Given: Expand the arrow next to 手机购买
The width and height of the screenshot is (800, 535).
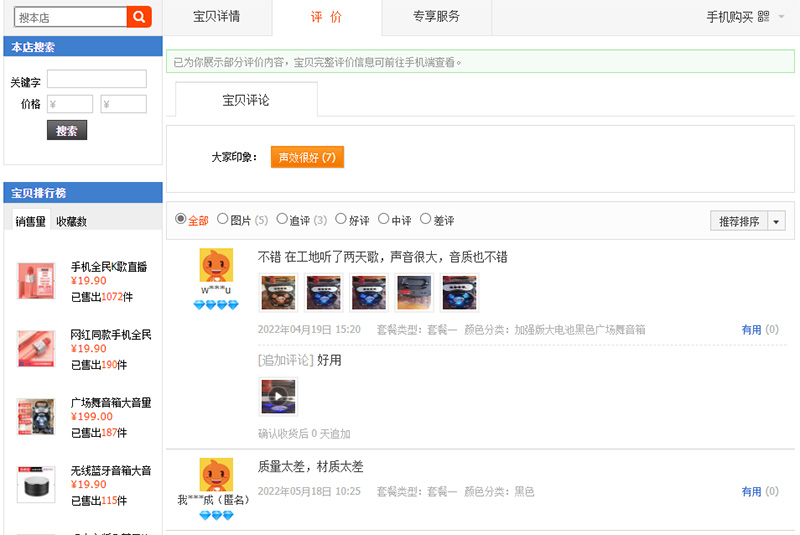Looking at the screenshot, I should 781,17.
